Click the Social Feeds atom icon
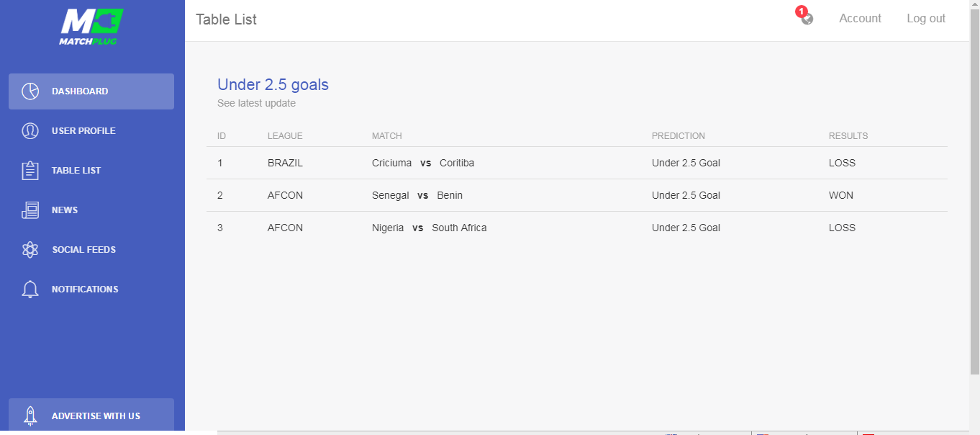 (30, 250)
